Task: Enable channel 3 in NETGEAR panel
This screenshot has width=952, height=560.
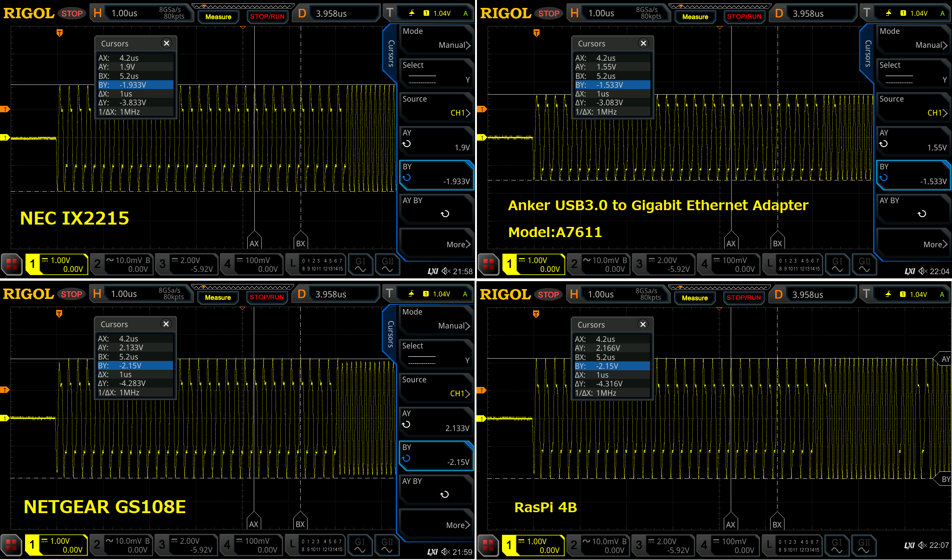Action: (x=186, y=545)
